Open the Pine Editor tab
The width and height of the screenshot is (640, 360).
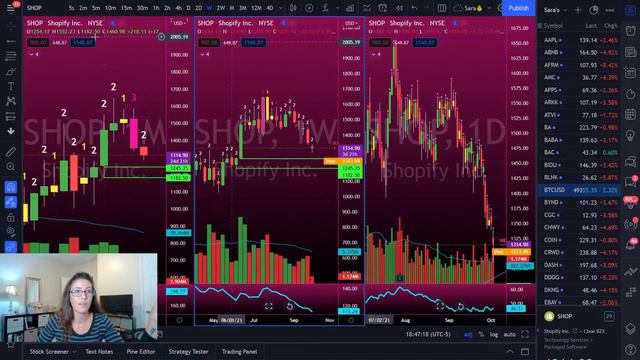(141, 351)
